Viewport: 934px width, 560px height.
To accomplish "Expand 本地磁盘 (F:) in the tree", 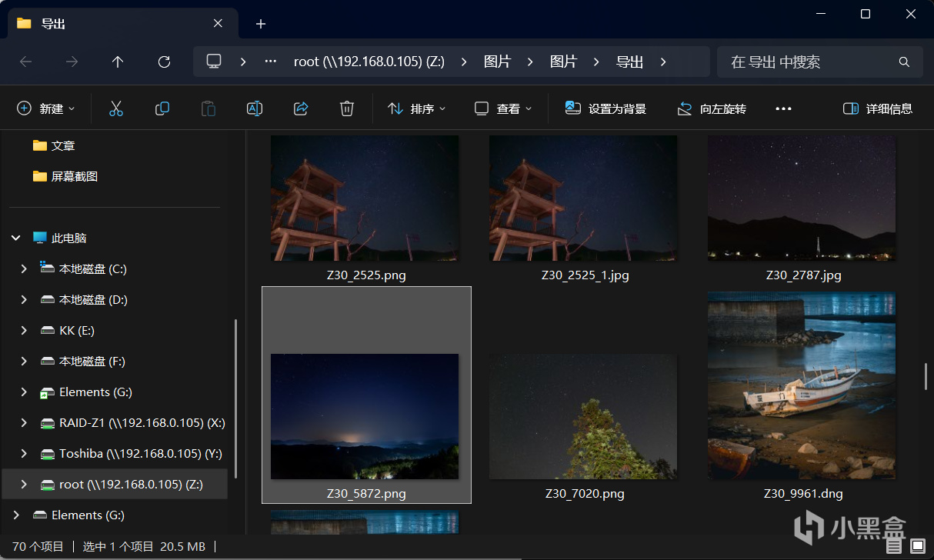I will pos(24,362).
